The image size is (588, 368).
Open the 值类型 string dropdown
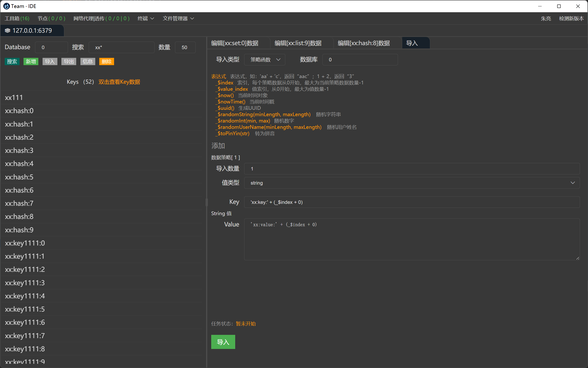[x=412, y=183]
